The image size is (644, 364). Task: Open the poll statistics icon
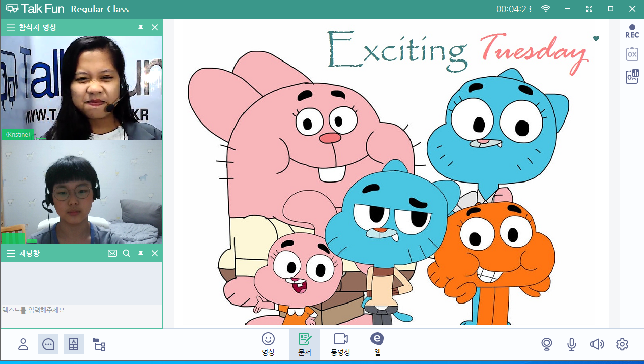click(x=632, y=76)
